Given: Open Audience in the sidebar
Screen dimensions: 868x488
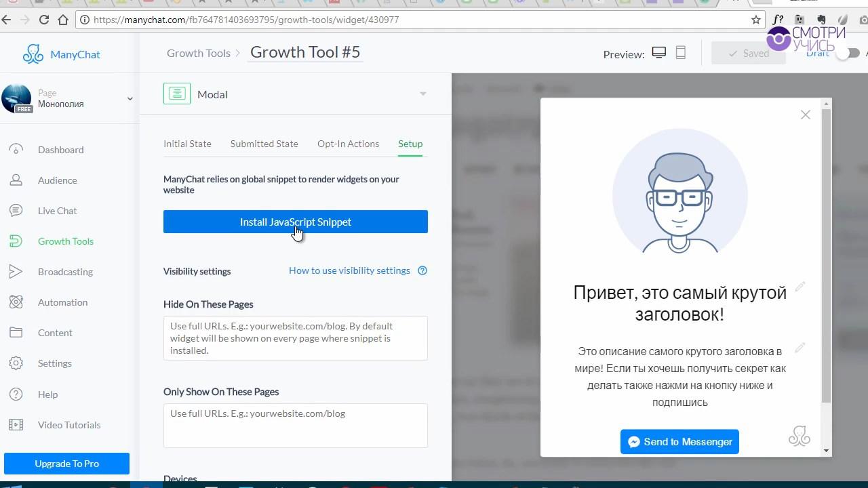Looking at the screenshot, I should 57,180.
